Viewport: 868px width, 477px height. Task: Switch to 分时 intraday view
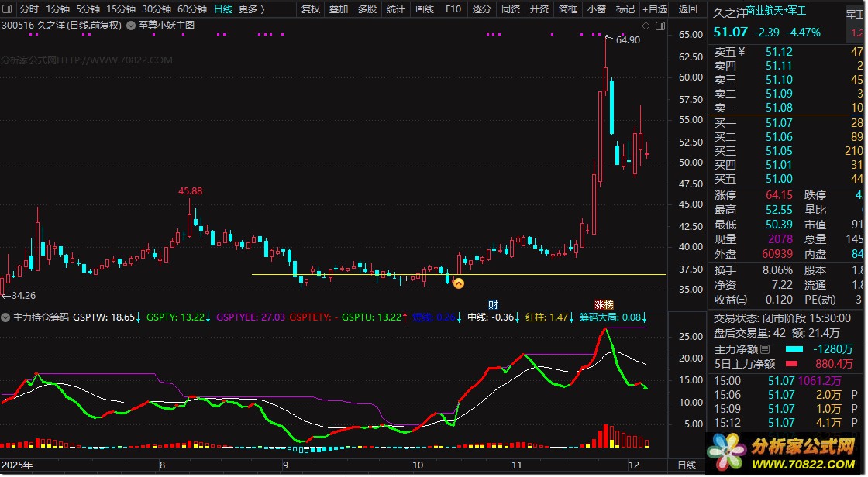pyautogui.click(x=29, y=9)
